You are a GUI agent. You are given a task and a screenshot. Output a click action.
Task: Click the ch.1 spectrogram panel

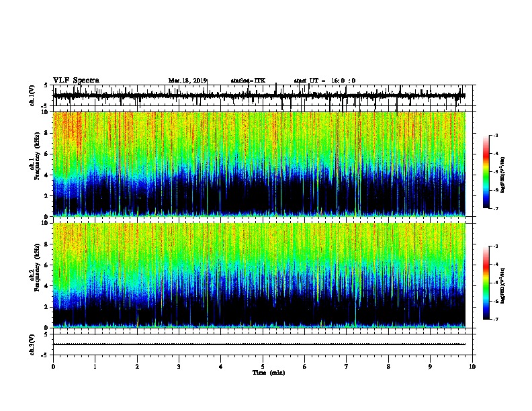click(263, 164)
